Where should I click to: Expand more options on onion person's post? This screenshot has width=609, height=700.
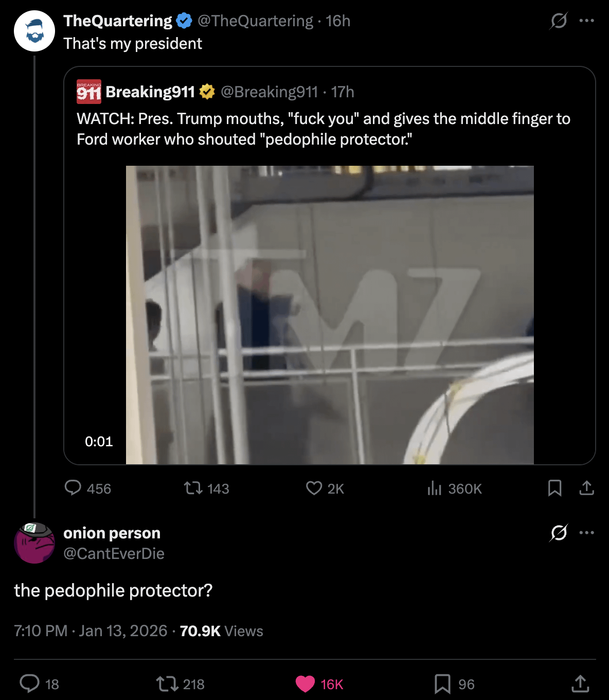click(586, 533)
